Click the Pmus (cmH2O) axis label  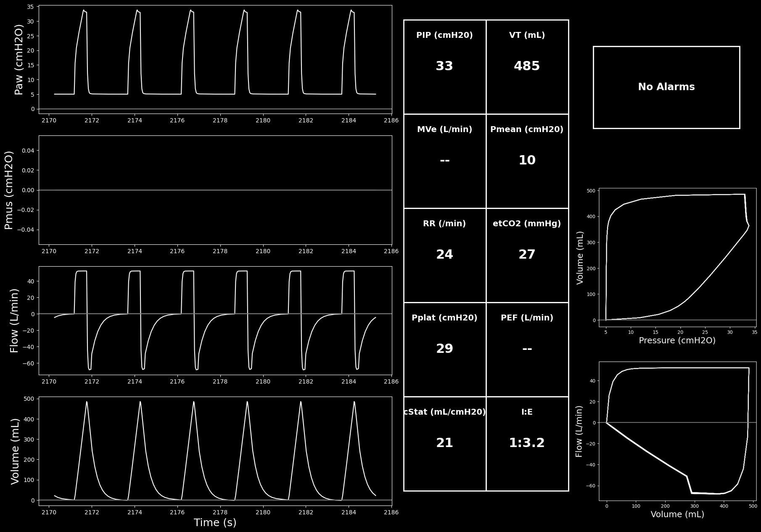(8, 190)
